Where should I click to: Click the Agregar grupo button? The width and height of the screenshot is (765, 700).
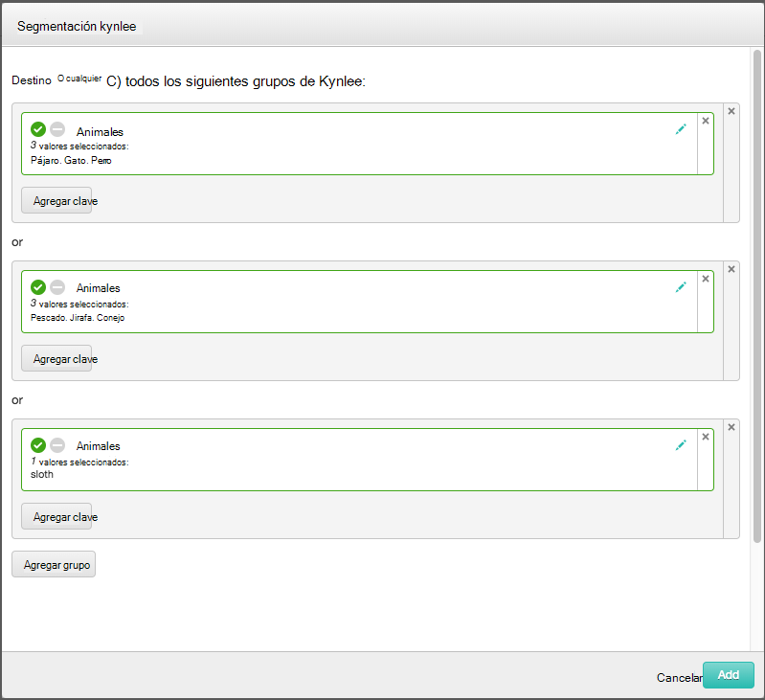(54, 564)
